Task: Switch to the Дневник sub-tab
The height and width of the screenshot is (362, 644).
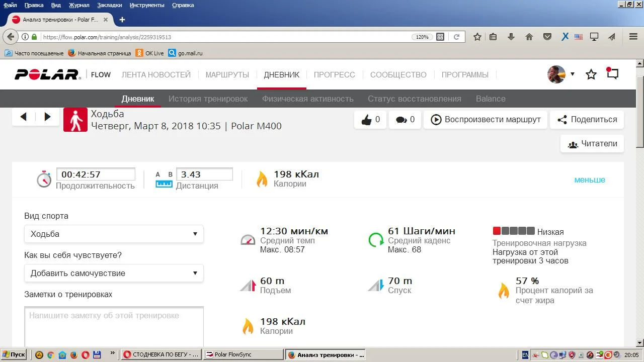Action: click(x=138, y=99)
